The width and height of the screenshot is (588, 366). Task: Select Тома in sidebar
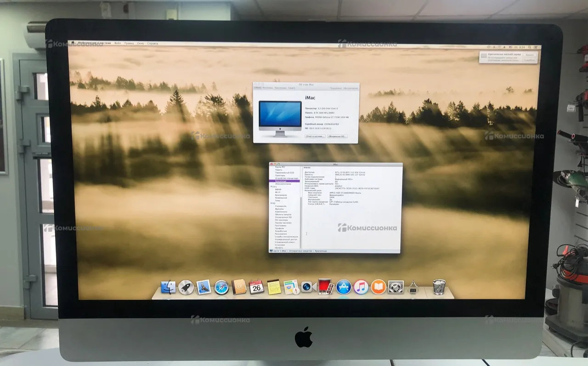coord(277,200)
